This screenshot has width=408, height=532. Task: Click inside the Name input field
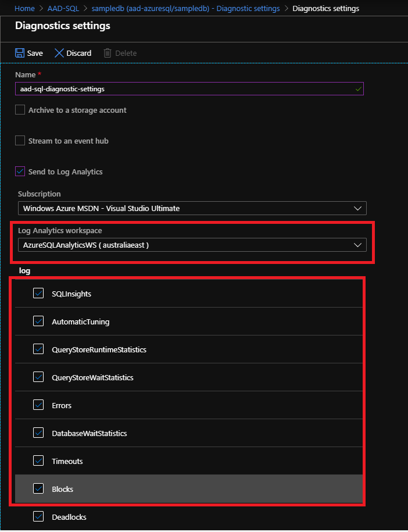click(x=174, y=88)
